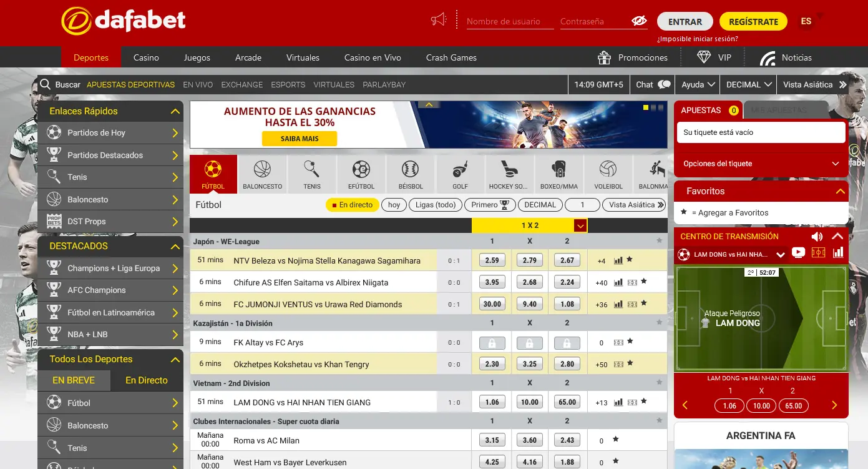
Task: Show next match in transmission center
Action: 835,405
